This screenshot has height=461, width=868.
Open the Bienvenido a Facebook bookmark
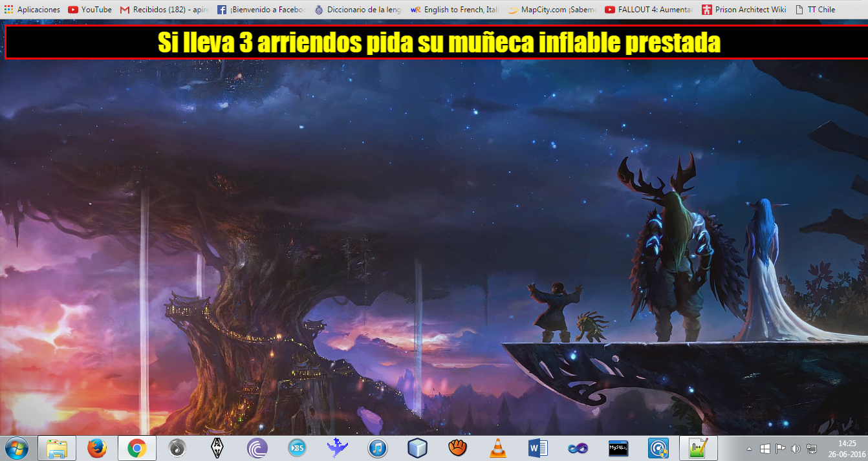(x=261, y=10)
